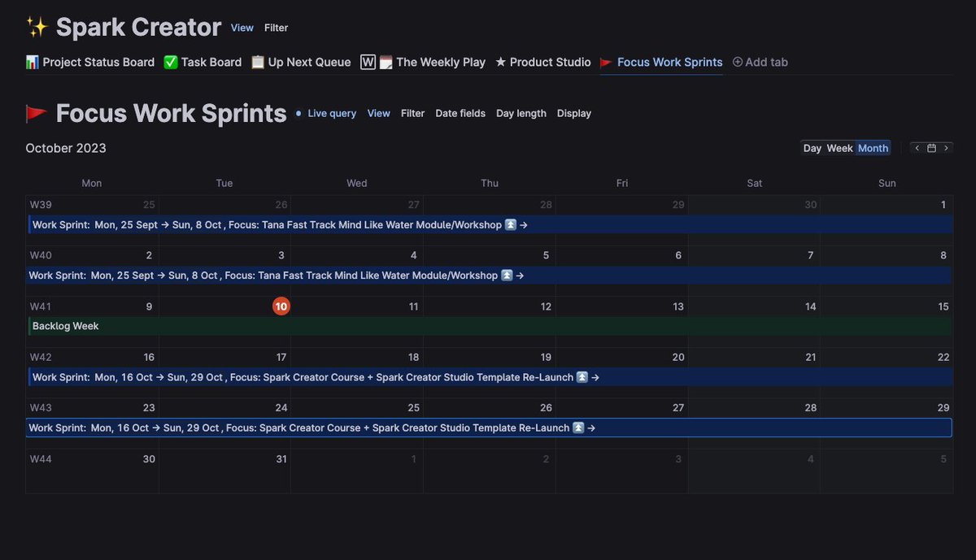Select the Focus Work Sprints tab
Viewport: 976px width, 560px height.
pyautogui.click(x=661, y=62)
